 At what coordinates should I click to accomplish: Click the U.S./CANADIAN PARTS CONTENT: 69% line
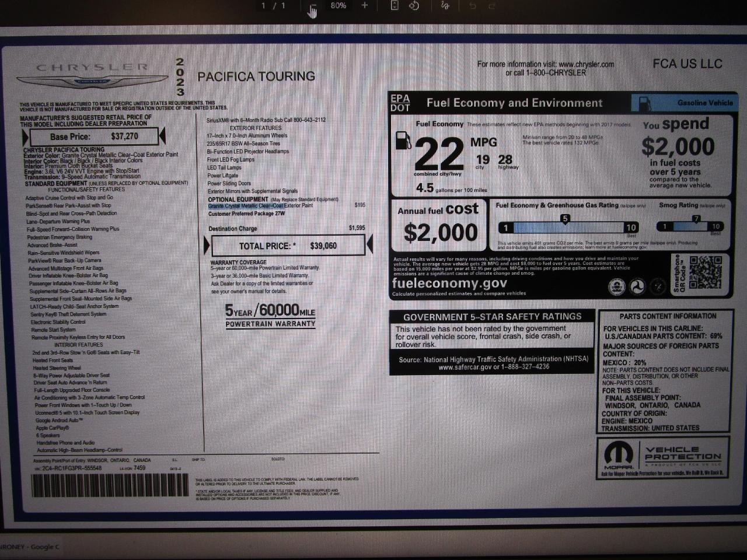pyautogui.click(x=664, y=337)
